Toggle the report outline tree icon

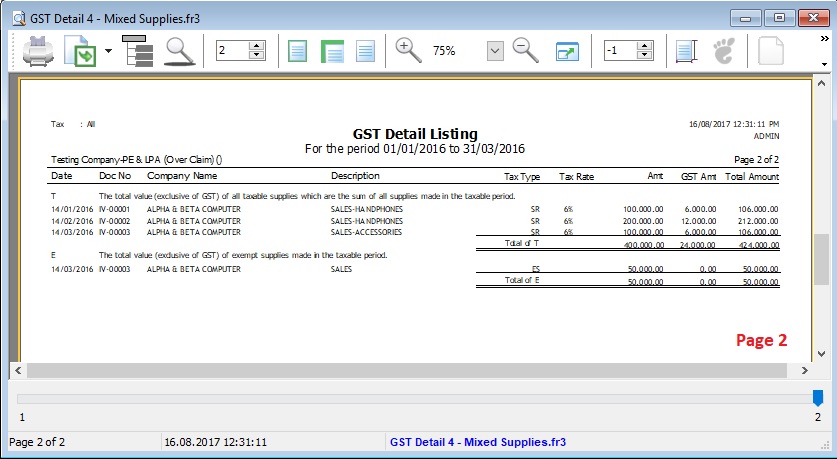pos(137,50)
